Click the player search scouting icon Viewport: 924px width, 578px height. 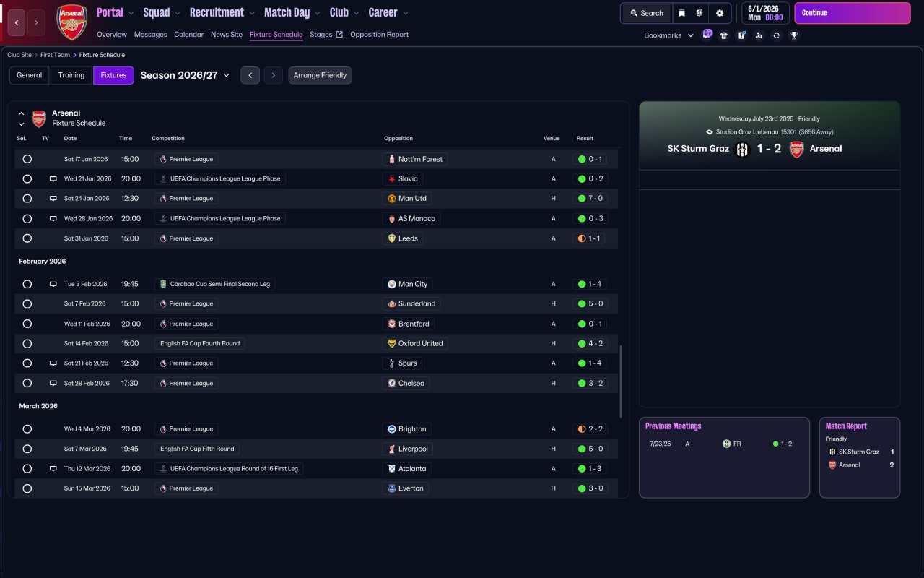(x=759, y=35)
